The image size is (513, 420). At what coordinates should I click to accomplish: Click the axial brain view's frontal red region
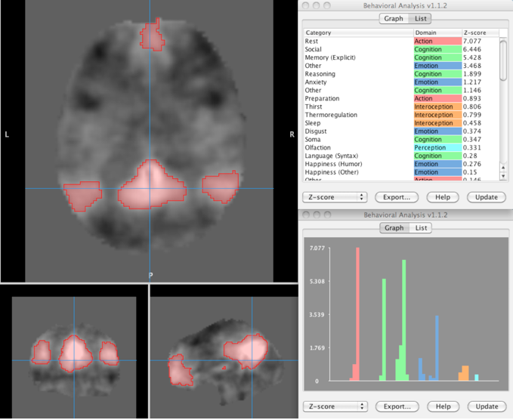pyautogui.click(x=153, y=34)
